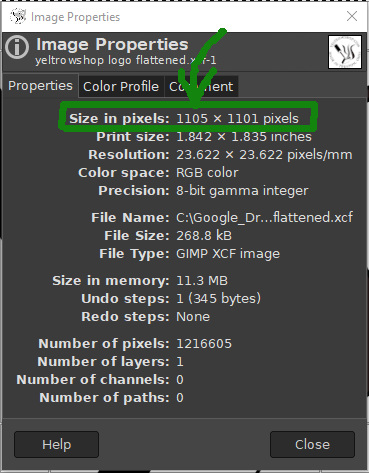Click the Undo steps value text
369x473 pixels.
click(x=218, y=299)
